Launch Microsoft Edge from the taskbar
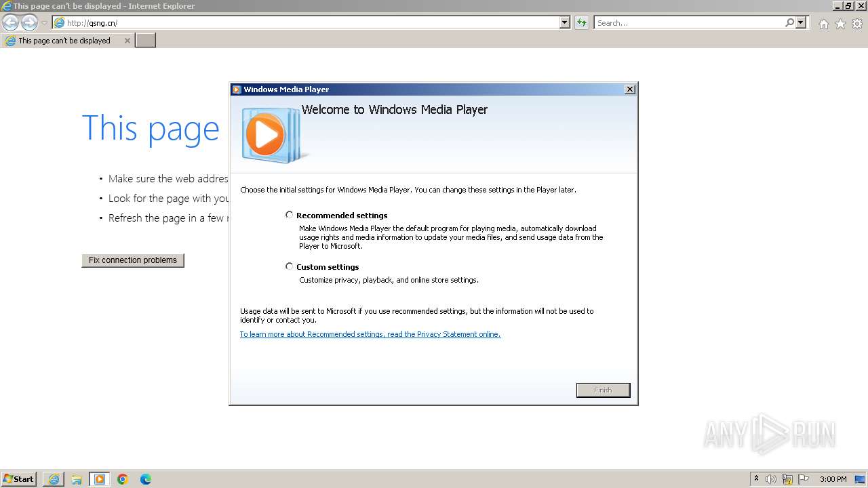This screenshot has height=488, width=868. pyautogui.click(x=146, y=479)
